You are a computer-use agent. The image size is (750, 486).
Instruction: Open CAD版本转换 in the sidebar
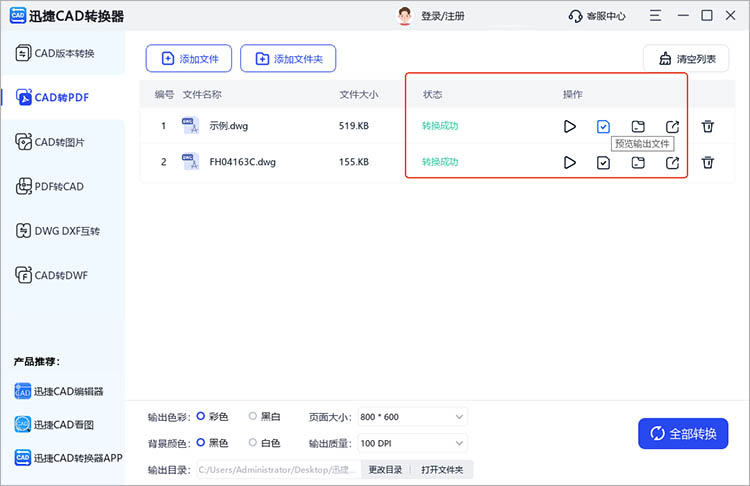pyautogui.click(x=62, y=53)
